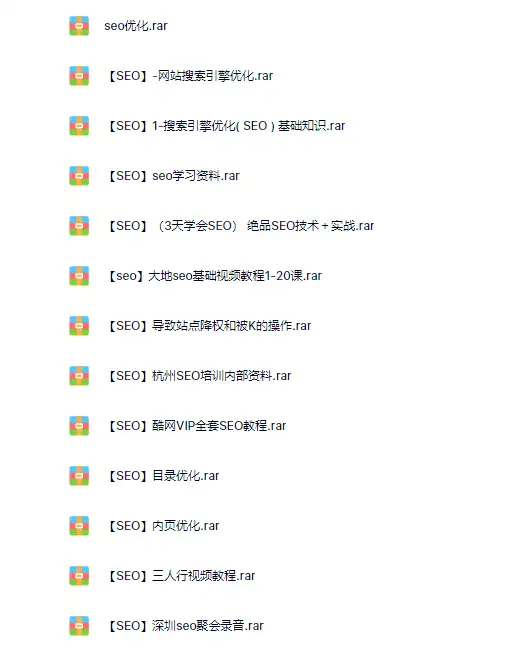Select the icon for 大地seo基础视频教程 archive
The height and width of the screenshot is (653, 531).
tap(79, 276)
